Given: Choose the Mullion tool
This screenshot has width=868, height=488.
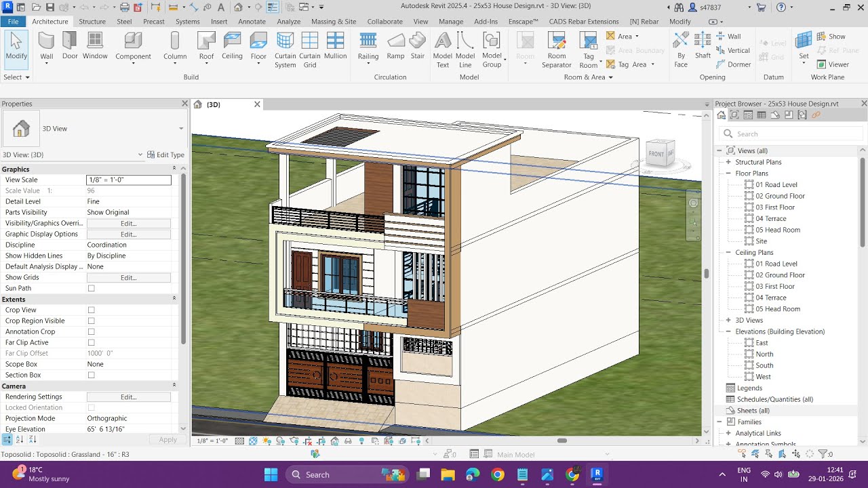Looking at the screenshot, I should point(335,46).
